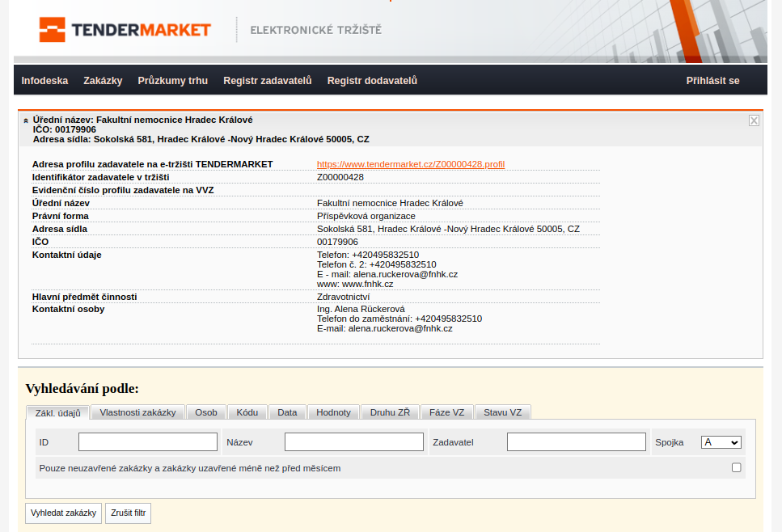Click the Právní forma label
This screenshot has height=532, width=782.
coord(61,216)
